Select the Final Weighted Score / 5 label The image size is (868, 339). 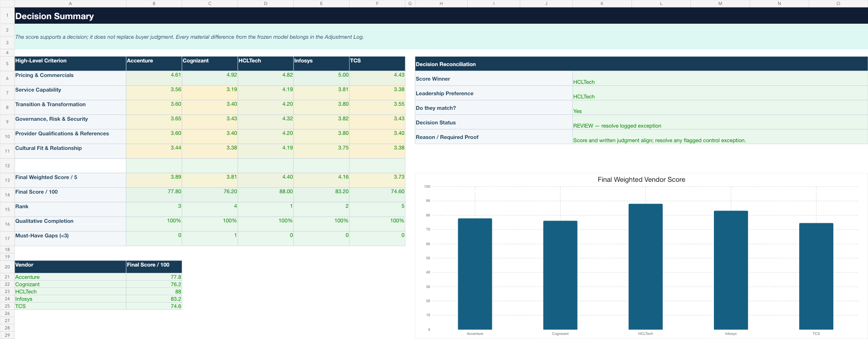[x=70, y=180]
